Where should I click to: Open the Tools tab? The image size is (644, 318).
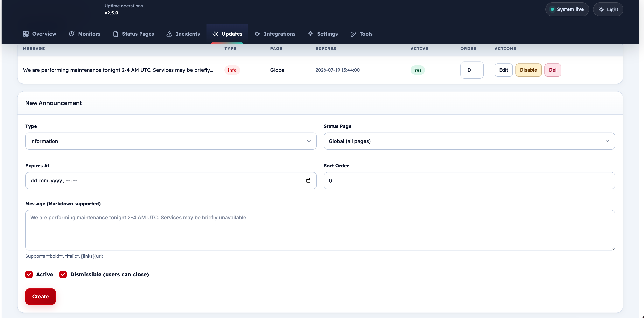tap(361, 34)
